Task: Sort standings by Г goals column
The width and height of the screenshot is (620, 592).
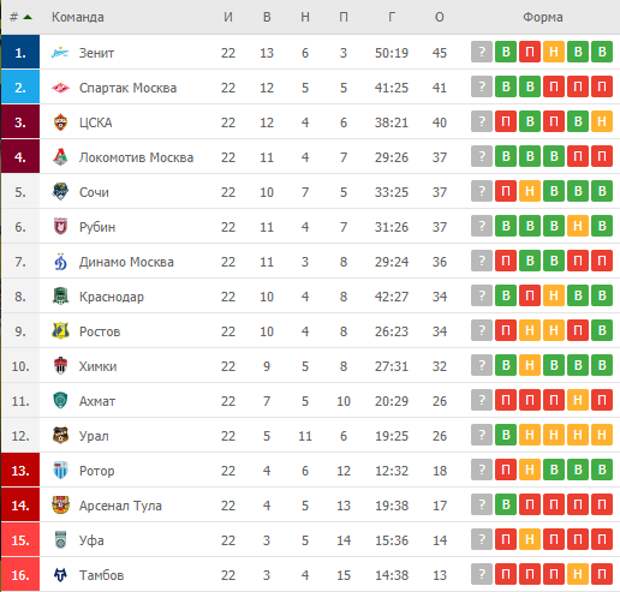Action: tap(391, 17)
